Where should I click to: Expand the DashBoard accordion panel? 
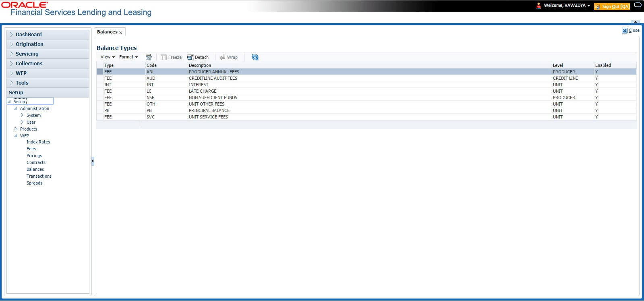[x=48, y=35]
